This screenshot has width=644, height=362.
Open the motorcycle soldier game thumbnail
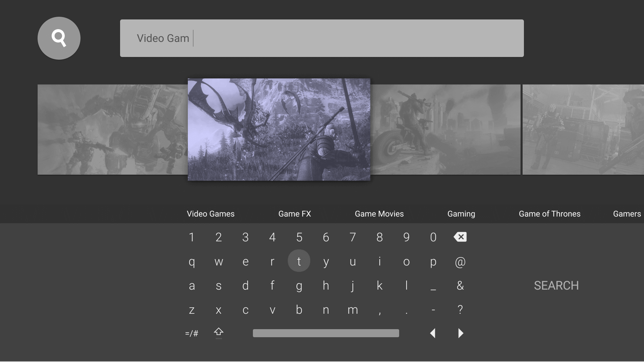(445, 130)
